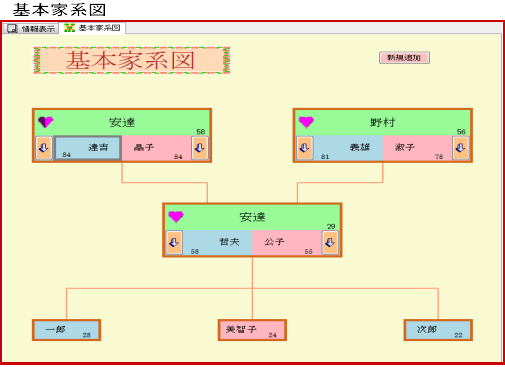The height and width of the screenshot is (367, 505).
Task: Select the 基本家系図 tab
Action: (92, 28)
